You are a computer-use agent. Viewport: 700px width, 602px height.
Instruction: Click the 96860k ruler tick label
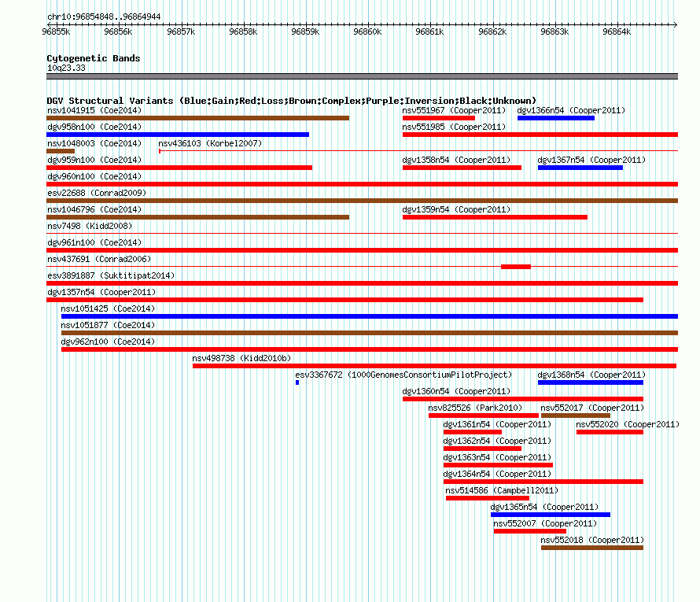[x=367, y=31]
